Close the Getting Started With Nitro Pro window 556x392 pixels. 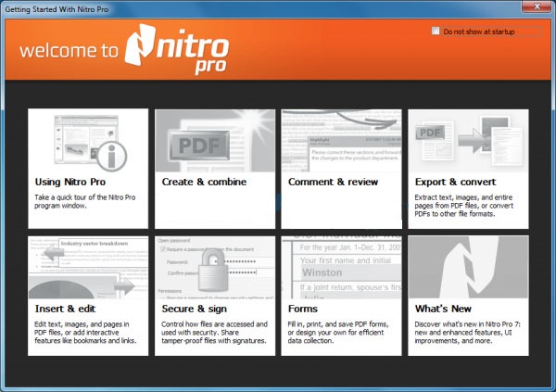537,6
